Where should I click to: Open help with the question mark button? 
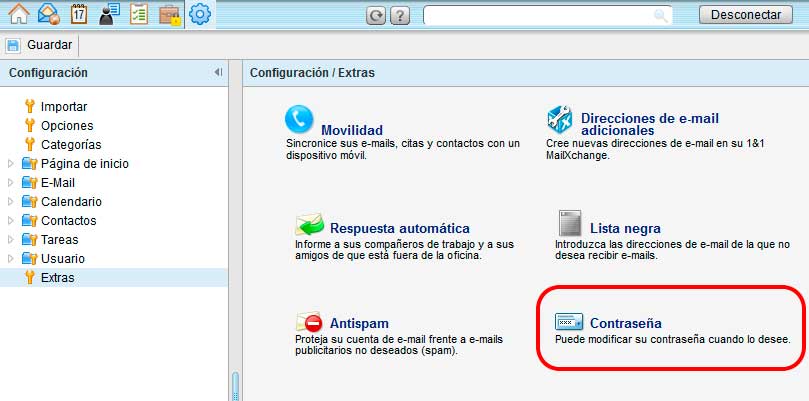(x=400, y=15)
